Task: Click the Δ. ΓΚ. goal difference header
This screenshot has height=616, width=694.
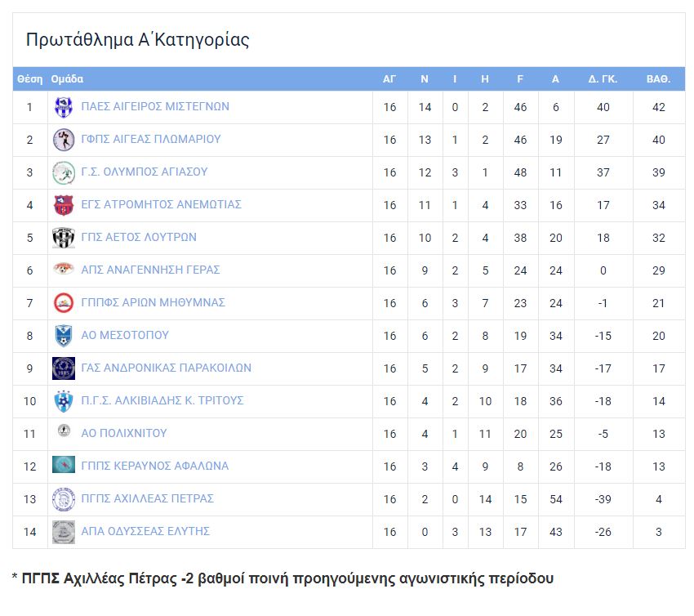Action: [x=603, y=79]
